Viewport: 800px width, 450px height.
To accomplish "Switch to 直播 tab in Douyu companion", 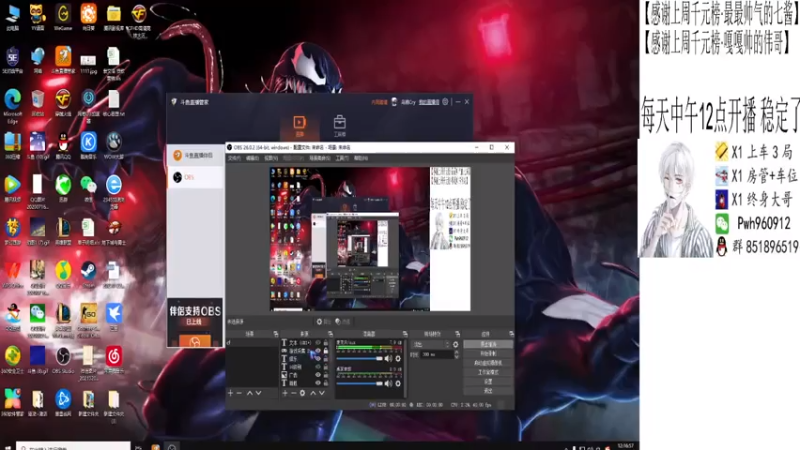I will click(299, 126).
